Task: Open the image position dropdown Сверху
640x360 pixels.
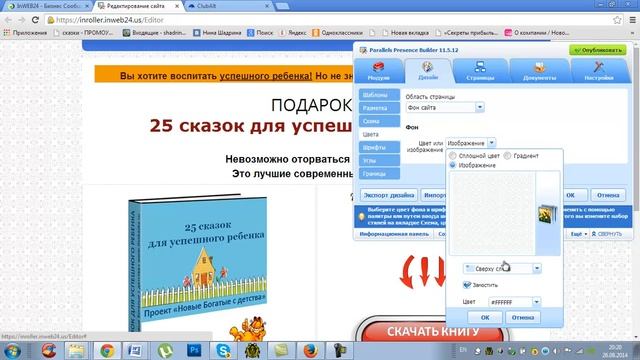Action: pos(502,269)
